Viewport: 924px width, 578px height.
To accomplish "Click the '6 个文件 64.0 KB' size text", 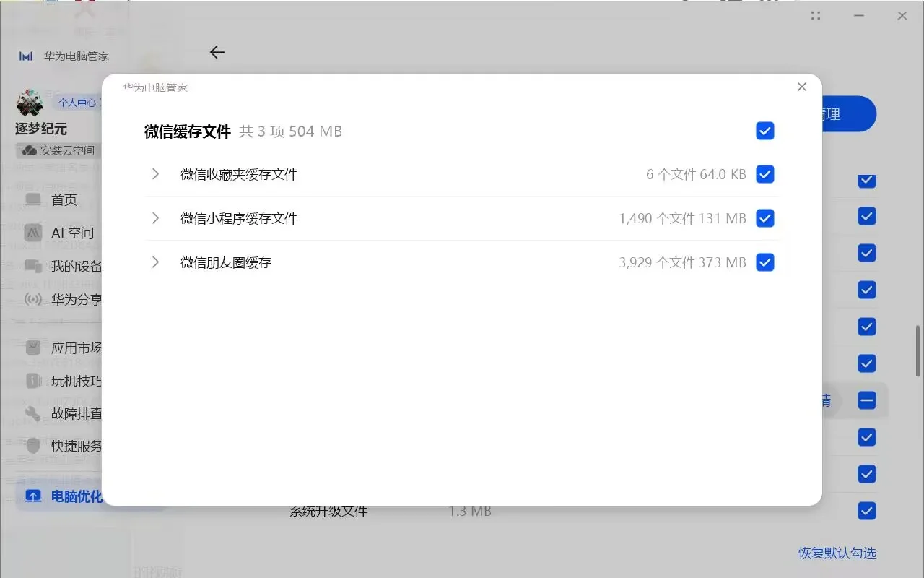I will click(696, 174).
